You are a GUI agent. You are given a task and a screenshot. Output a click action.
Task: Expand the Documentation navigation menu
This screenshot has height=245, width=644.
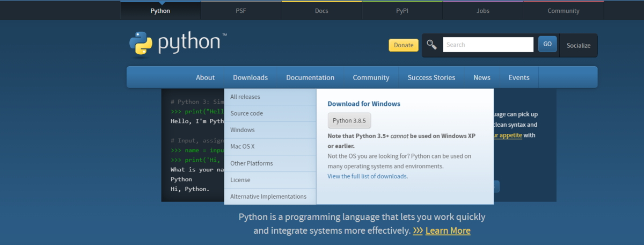(310, 77)
